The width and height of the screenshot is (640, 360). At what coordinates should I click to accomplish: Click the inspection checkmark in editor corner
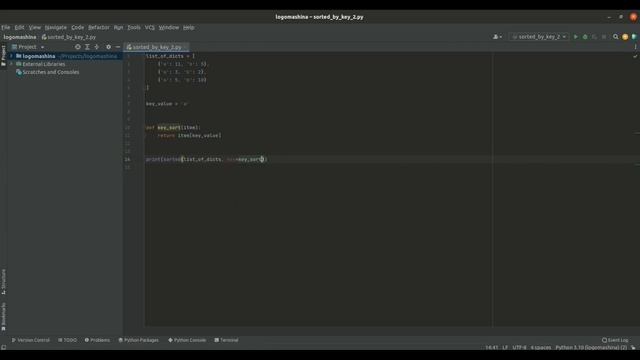click(635, 56)
